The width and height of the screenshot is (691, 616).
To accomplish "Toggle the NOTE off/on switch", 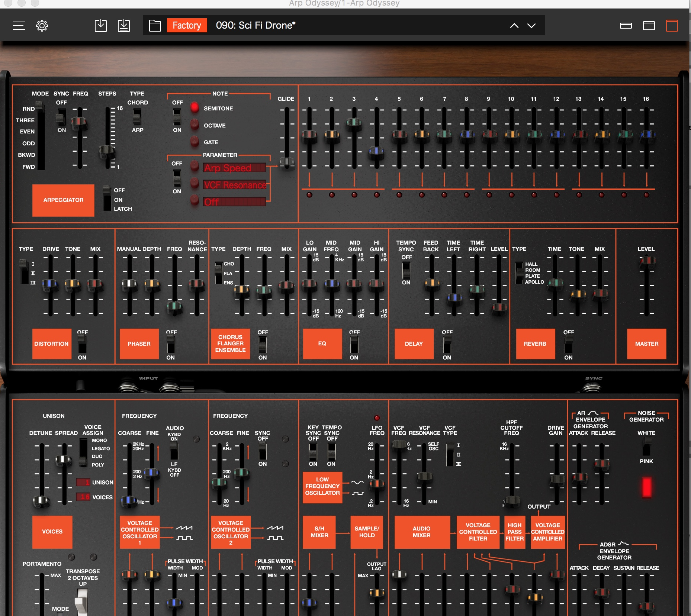I will pyautogui.click(x=177, y=116).
